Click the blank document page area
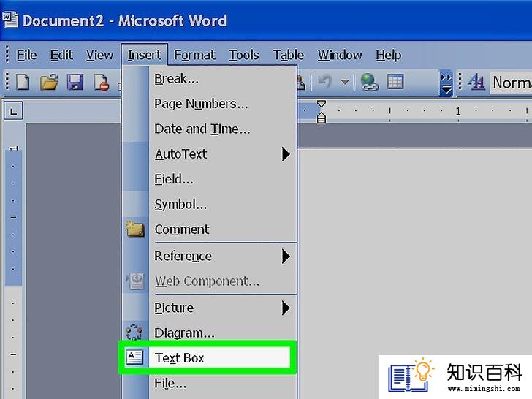This screenshot has width=532, height=399. pyautogui.click(x=414, y=251)
